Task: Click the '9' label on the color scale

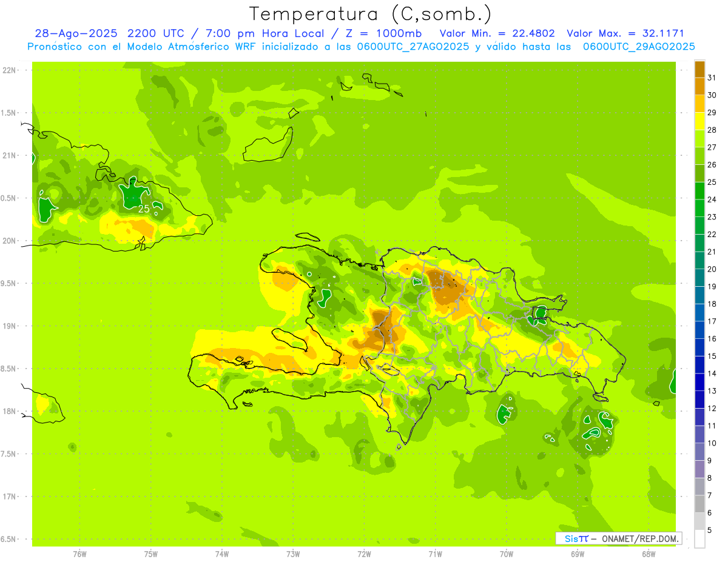Action: [710, 461]
